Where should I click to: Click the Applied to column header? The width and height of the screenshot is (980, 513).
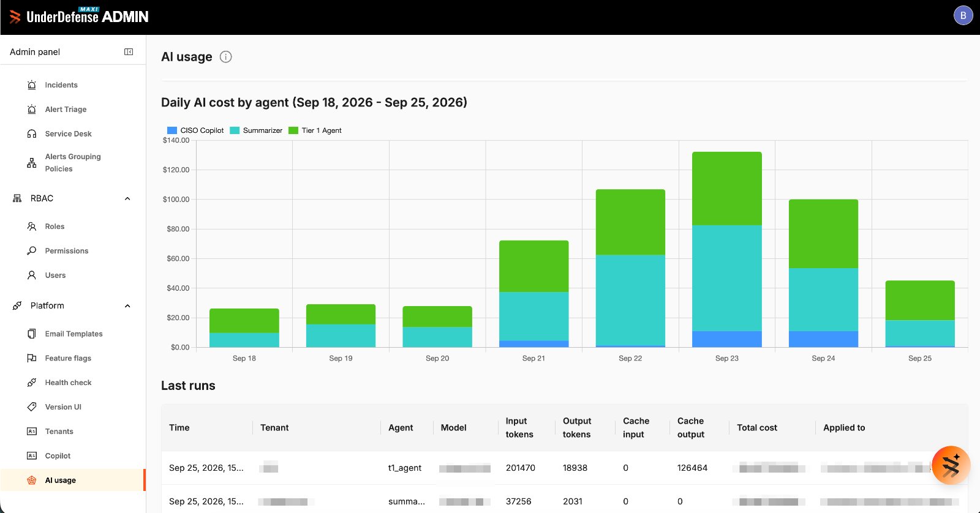(844, 428)
